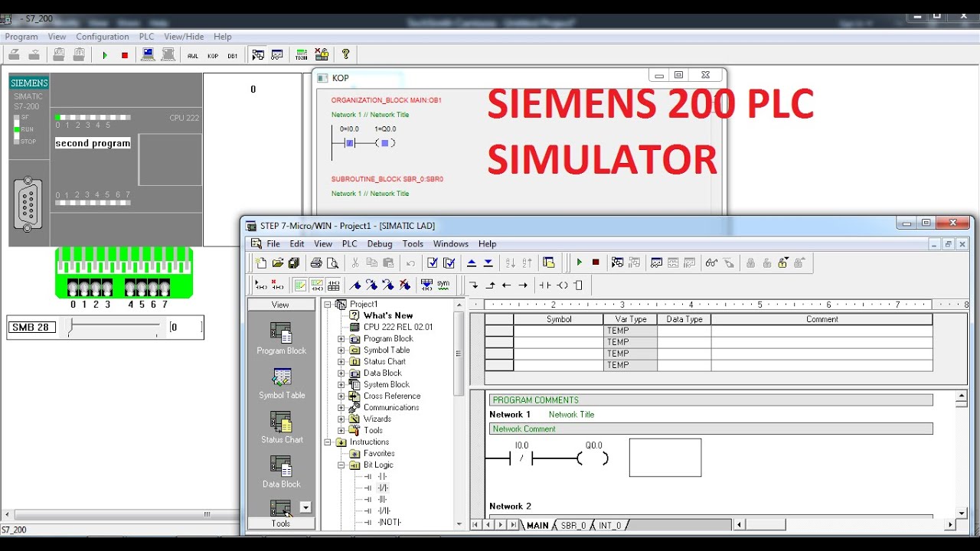Toggle input switch 2 on the simulator

point(96,289)
